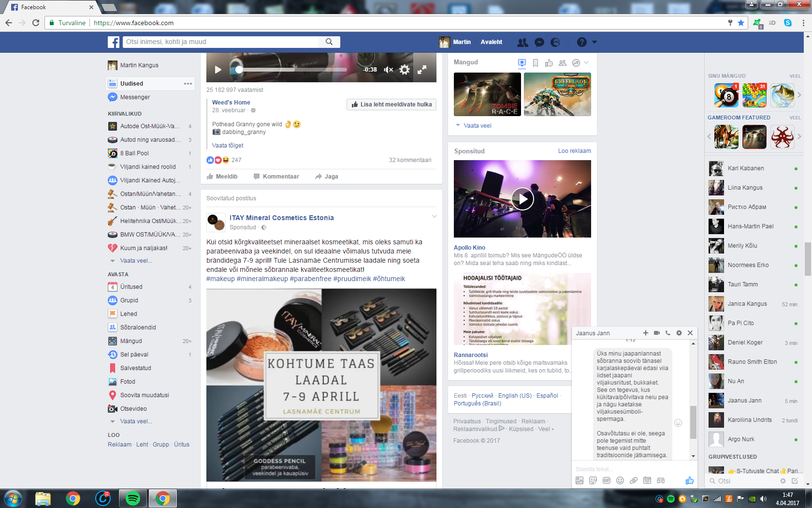Open the 8 ball game icon in Sinu Mängud
The width and height of the screenshot is (812, 508).
click(x=726, y=95)
